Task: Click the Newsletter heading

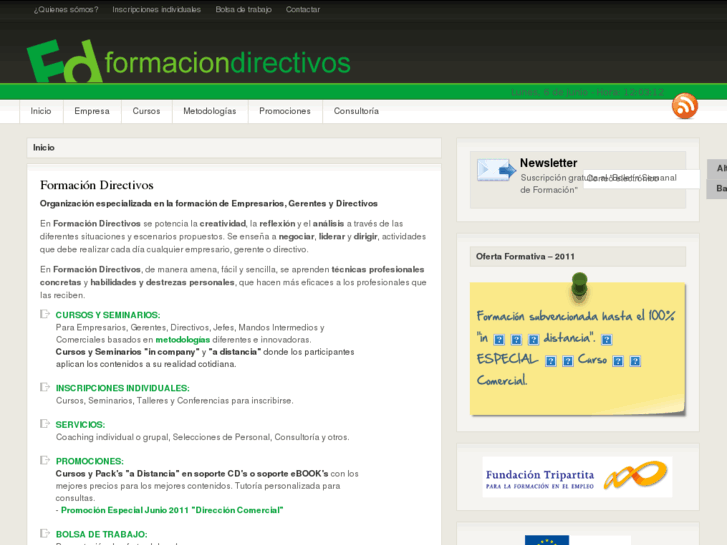Action: (548, 163)
